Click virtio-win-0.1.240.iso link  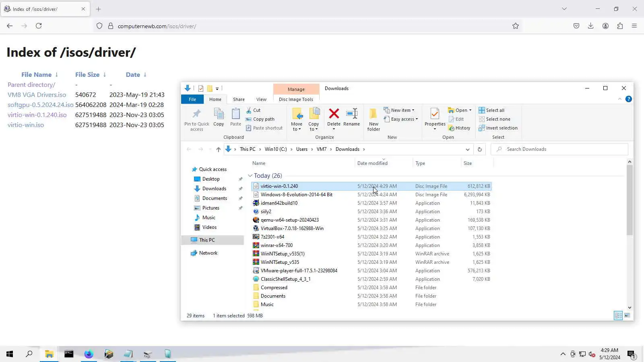37,115
